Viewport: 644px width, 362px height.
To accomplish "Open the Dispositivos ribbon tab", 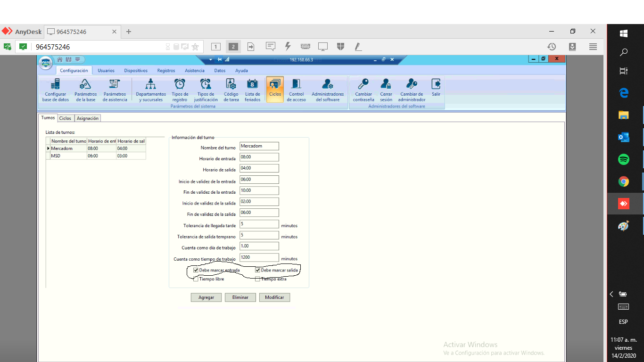I will point(136,70).
